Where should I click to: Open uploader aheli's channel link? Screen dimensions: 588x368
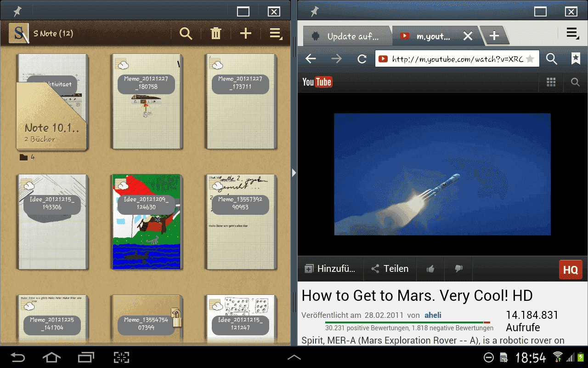coord(433,315)
